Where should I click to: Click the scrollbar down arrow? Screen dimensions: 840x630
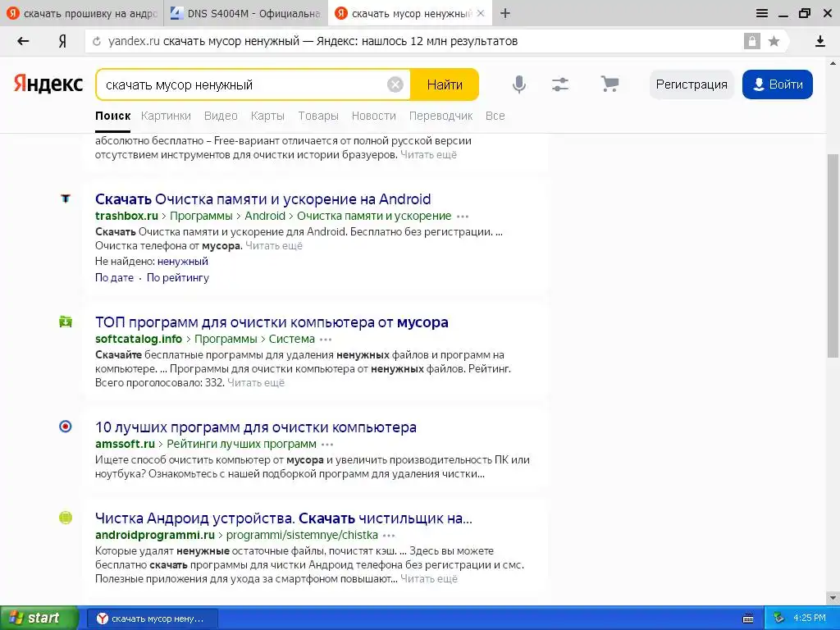click(833, 597)
